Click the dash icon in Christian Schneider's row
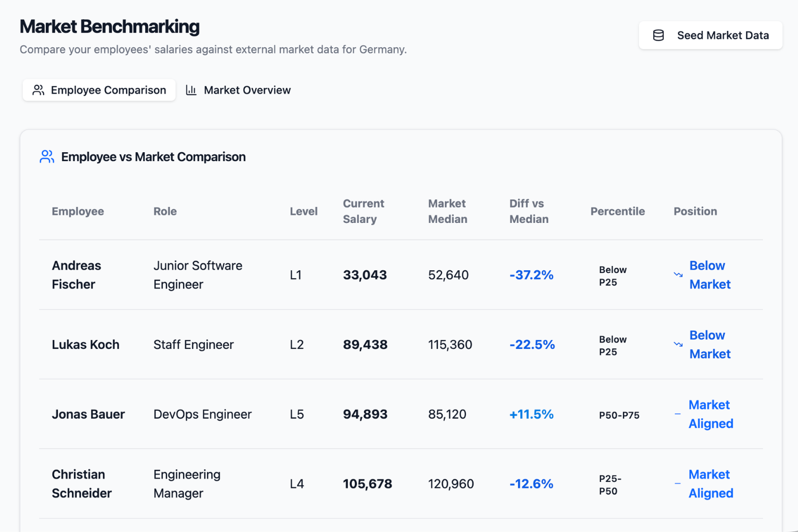The image size is (798, 532). point(677,484)
